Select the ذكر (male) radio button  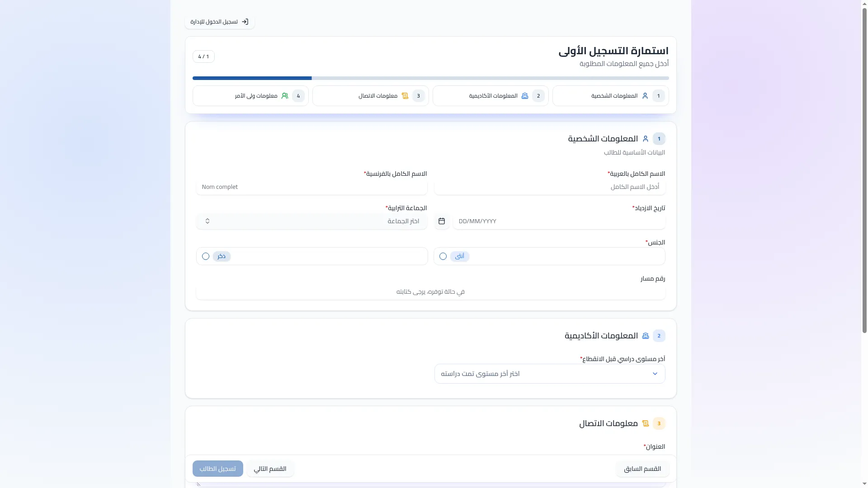pos(206,256)
